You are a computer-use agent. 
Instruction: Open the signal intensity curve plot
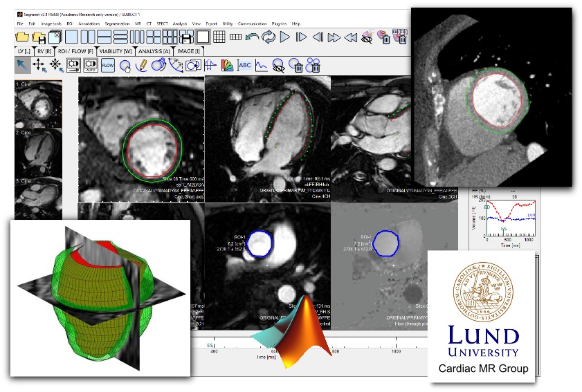[x=262, y=66]
